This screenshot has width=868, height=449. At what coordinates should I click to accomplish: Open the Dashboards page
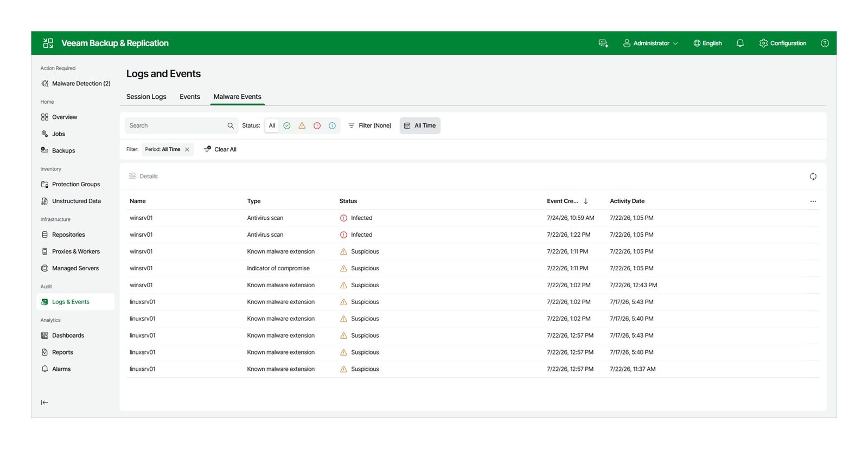click(x=75, y=336)
